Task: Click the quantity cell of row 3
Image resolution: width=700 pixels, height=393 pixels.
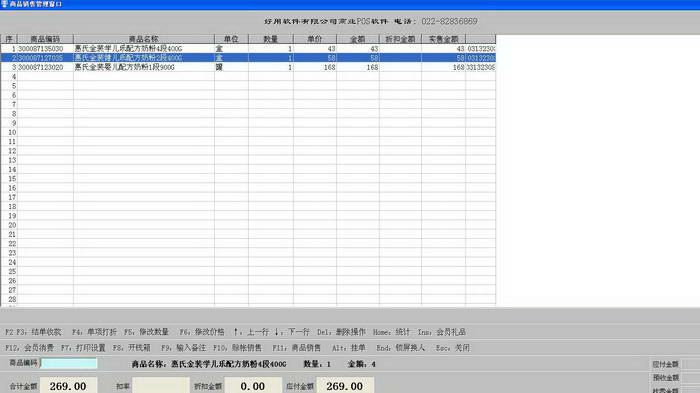Action: [271, 67]
